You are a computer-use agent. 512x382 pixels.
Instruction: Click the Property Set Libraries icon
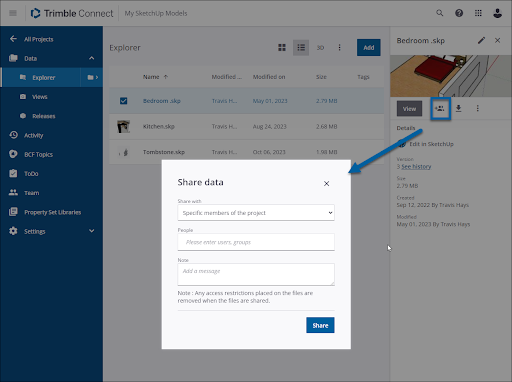point(13,212)
